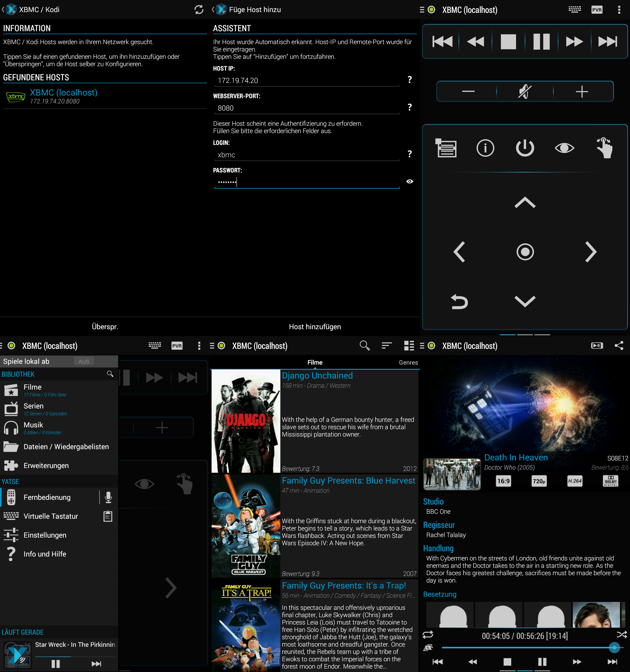Image resolution: width=630 pixels, height=672 pixels.
Task: Open overflow menu in top-right remote header
Action: tap(619, 9)
